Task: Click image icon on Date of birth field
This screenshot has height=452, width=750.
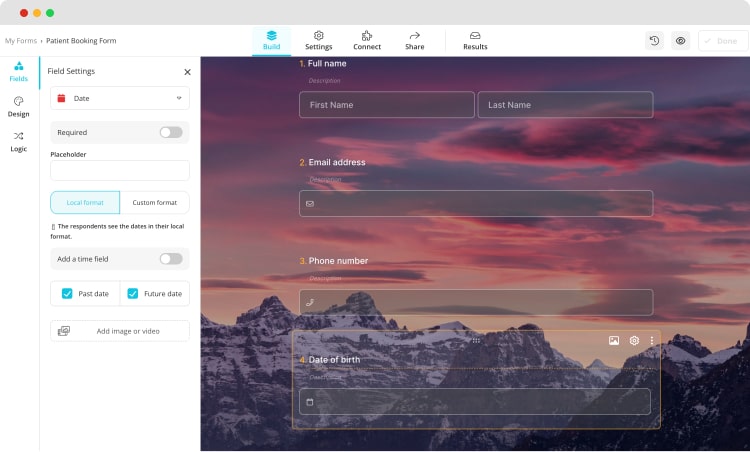Action: pos(614,341)
